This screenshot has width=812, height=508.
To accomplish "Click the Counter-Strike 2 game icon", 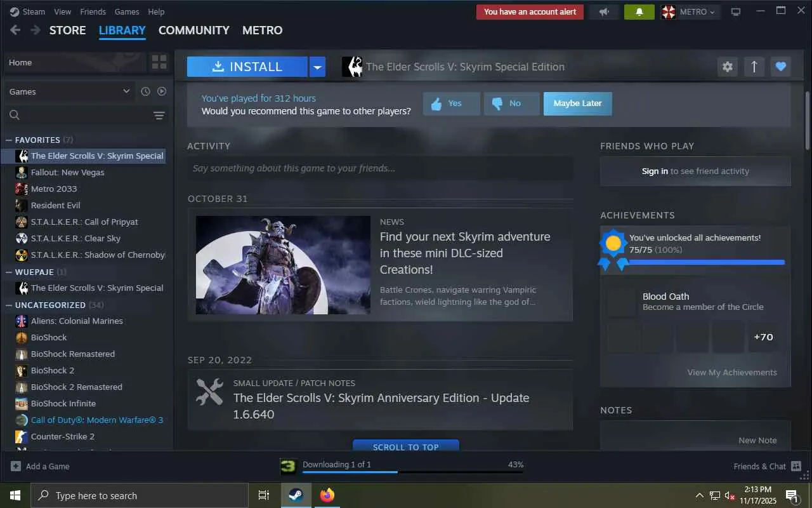I will pyautogui.click(x=22, y=436).
